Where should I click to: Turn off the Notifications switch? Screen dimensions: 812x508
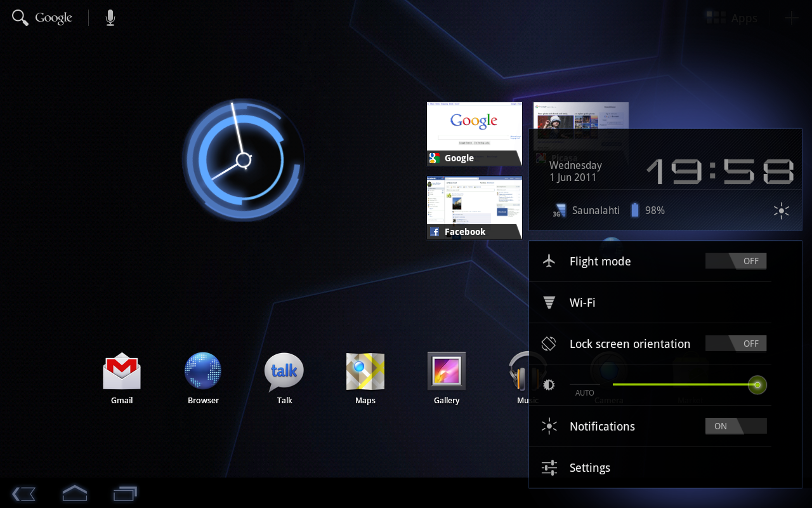tap(736, 426)
